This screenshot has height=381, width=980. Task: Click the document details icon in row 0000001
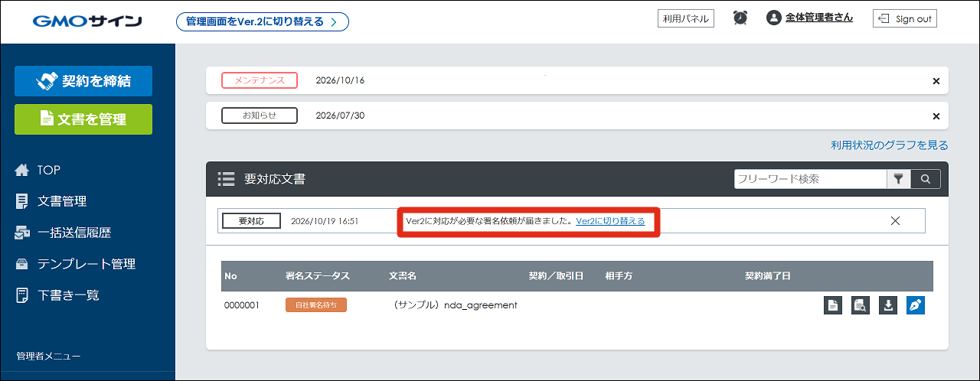pyautogui.click(x=833, y=305)
